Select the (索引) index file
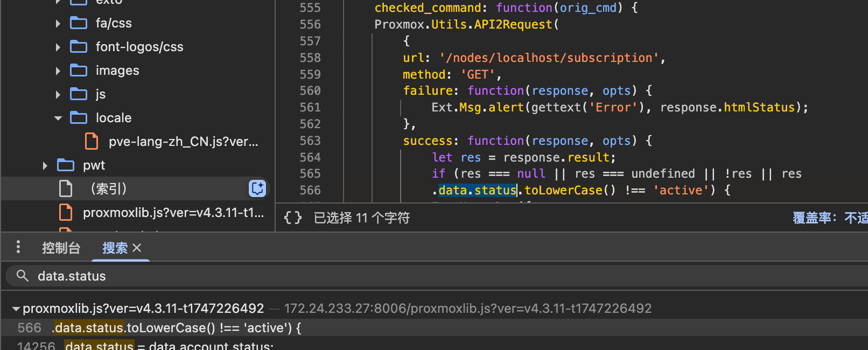This screenshot has width=868, height=350. (x=109, y=189)
